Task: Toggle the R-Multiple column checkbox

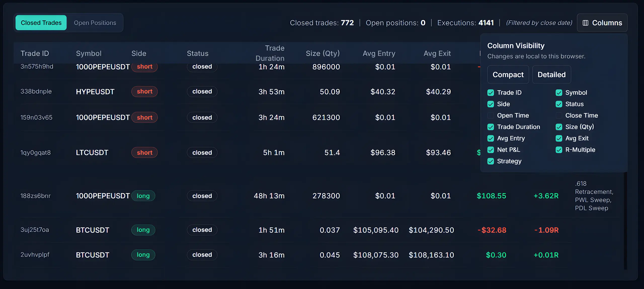Action: point(559,150)
